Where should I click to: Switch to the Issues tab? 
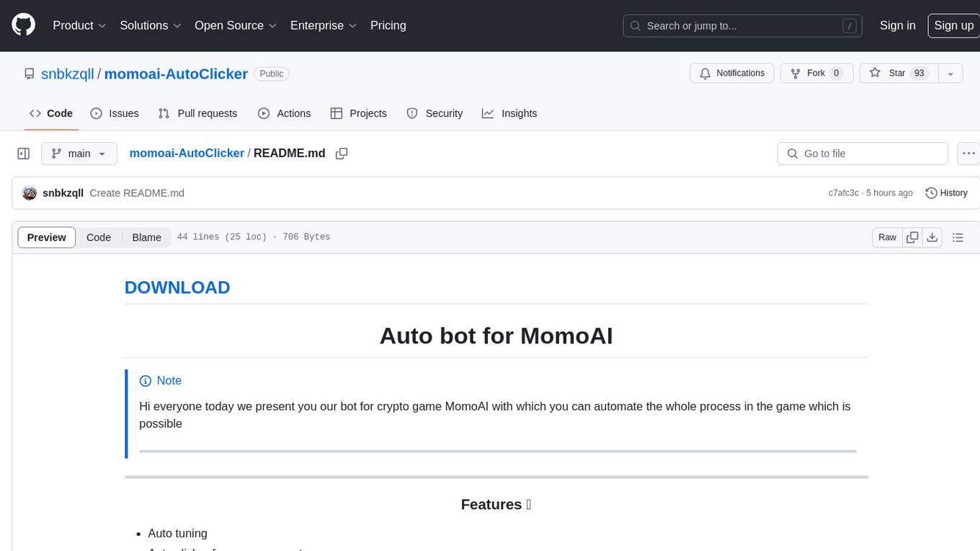[x=115, y=113]
